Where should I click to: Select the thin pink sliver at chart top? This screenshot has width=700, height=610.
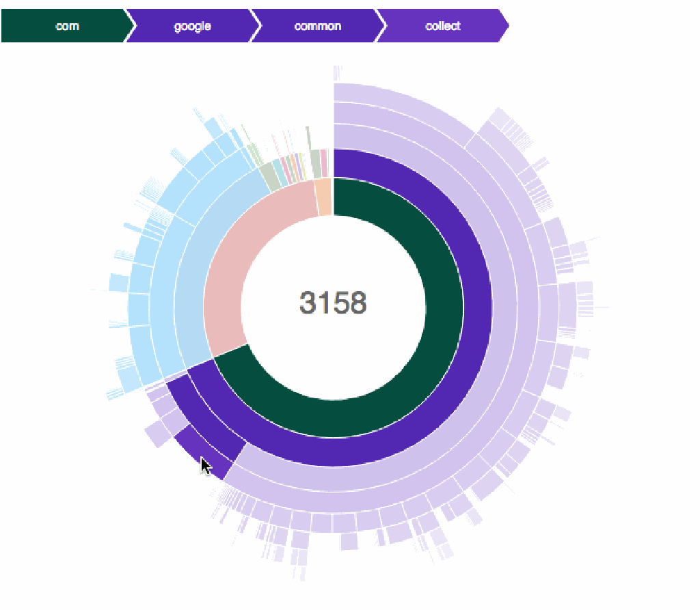[324, 164]
